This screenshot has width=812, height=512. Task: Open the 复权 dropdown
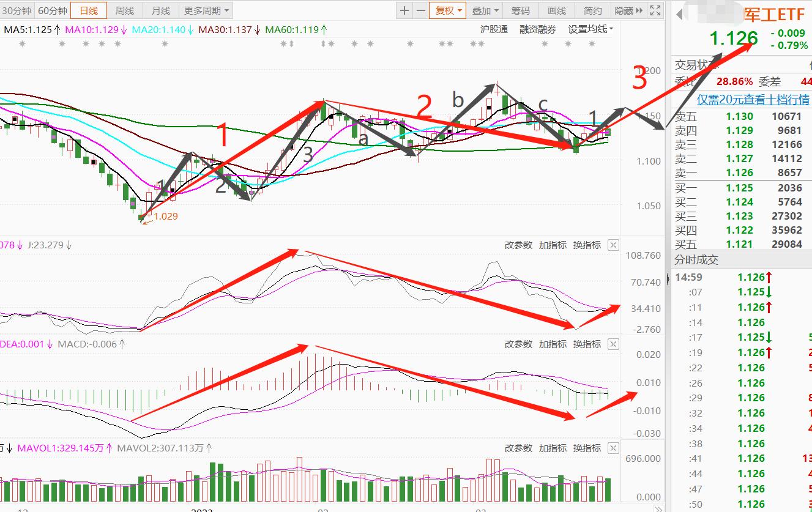click(449, 10)
